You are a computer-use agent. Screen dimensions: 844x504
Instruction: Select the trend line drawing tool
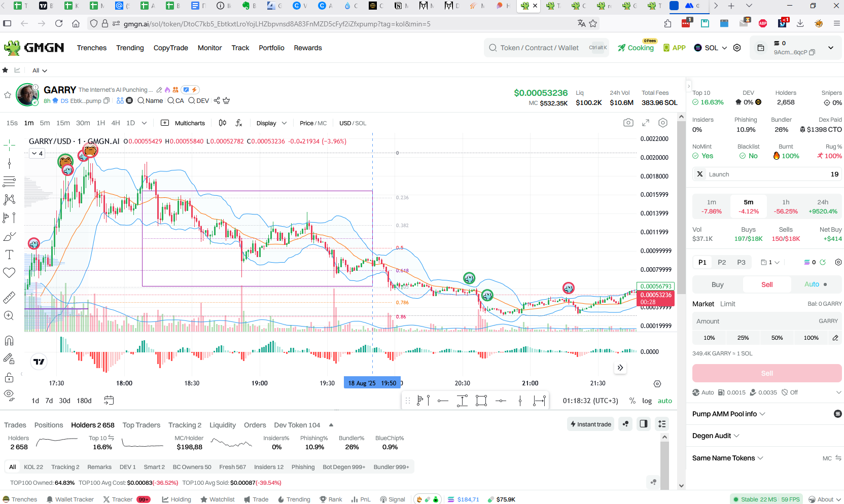pos(9,163)
